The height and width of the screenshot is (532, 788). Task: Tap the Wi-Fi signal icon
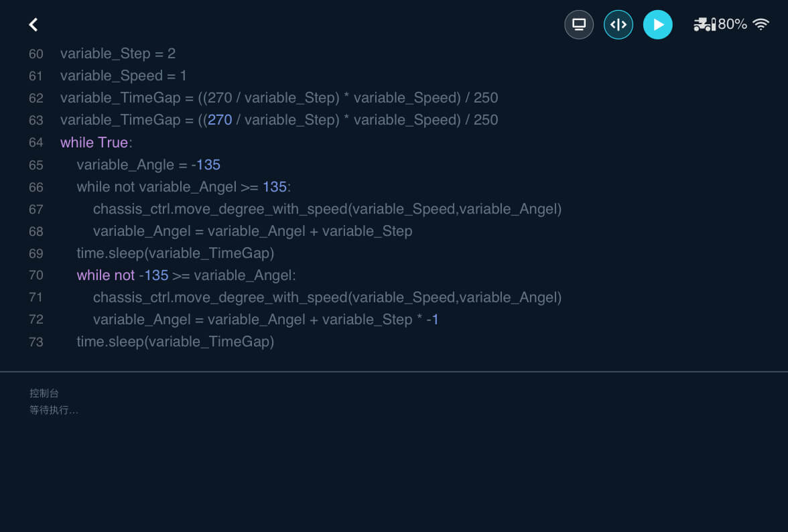click(761, 25)
